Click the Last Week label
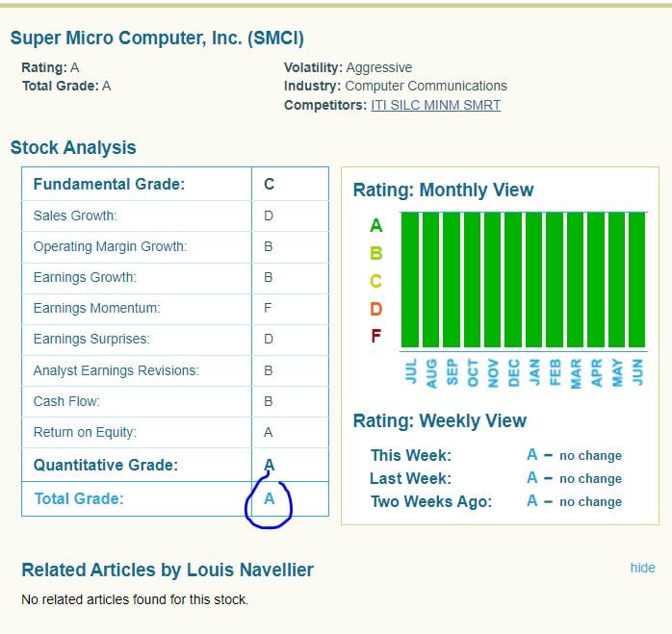The height and width of the screenshot is (634, 672). [410, 478]
